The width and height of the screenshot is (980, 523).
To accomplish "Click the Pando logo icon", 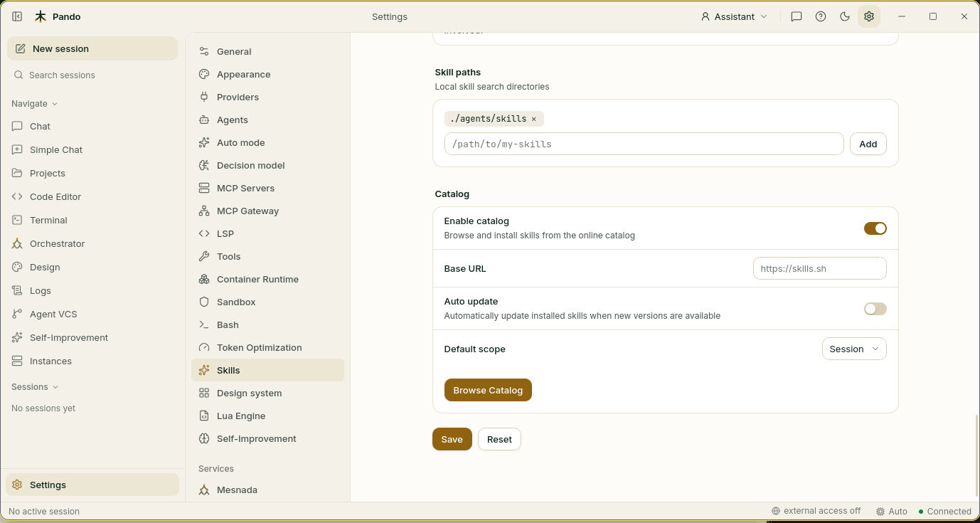I will point(41,16).
